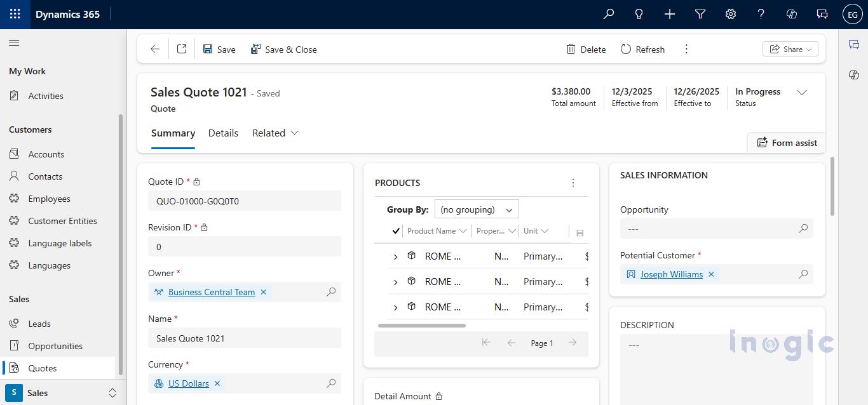This screenshot has width=868, height=405.
Task: Click the Name input field
Action: tap(245, 338)
